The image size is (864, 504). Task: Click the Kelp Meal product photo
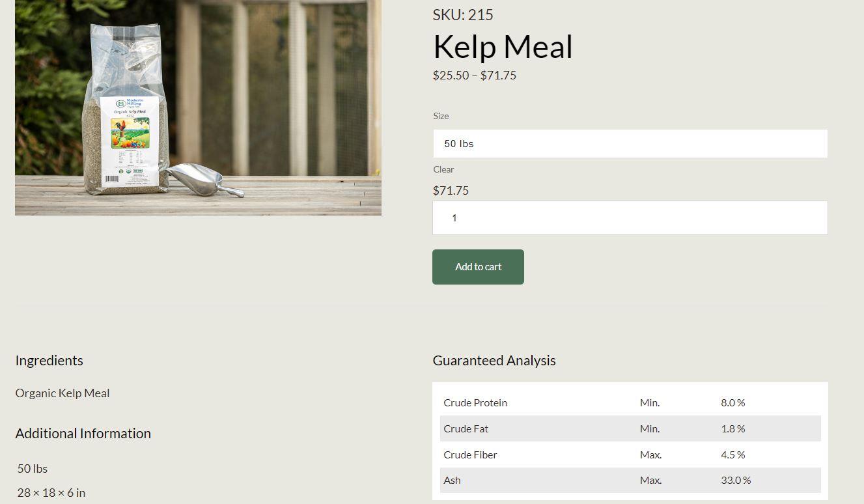point(198,107)
